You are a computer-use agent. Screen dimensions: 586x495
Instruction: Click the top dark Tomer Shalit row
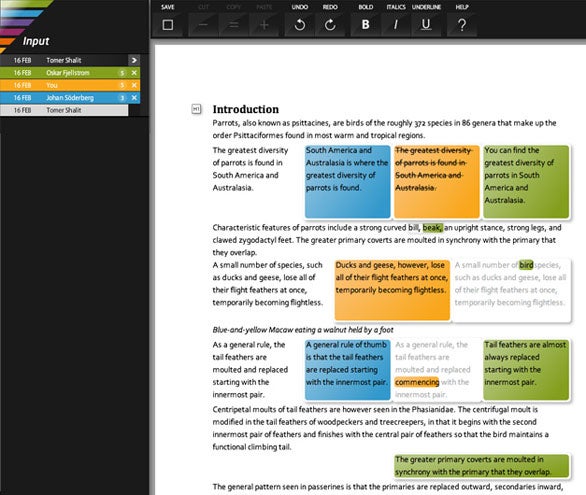click(64, 60)
